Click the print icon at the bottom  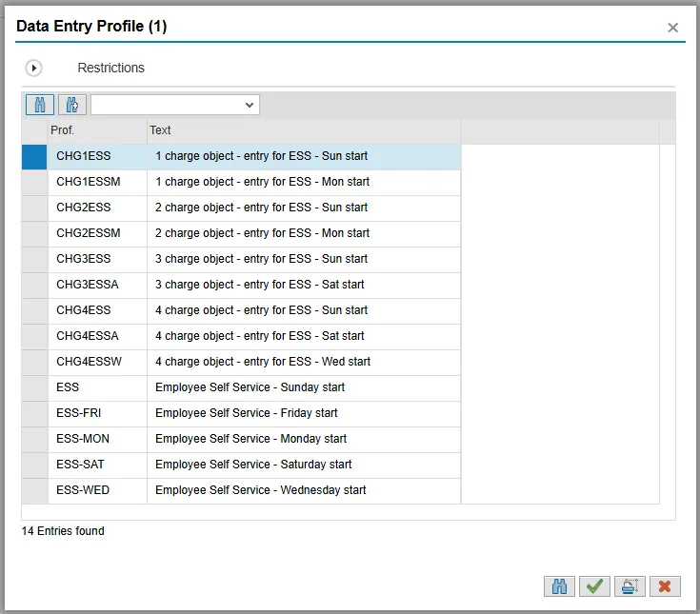(x=630, y=586)
